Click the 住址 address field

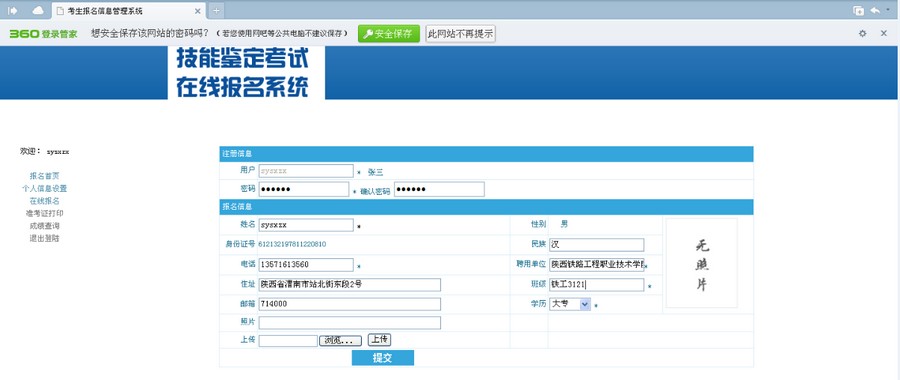click(x=350, y=285)
